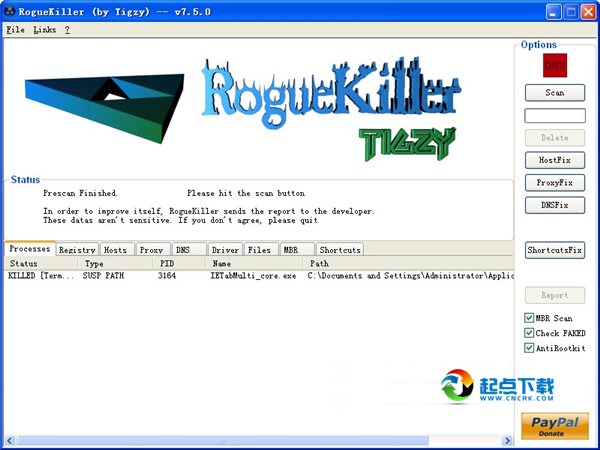Switch to the Files tab

click(x=261, y=250)
